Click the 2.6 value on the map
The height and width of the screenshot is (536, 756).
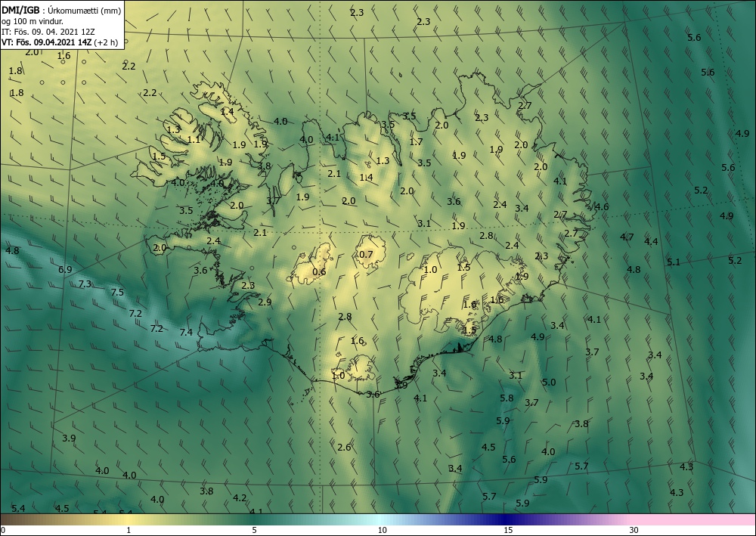344,448
